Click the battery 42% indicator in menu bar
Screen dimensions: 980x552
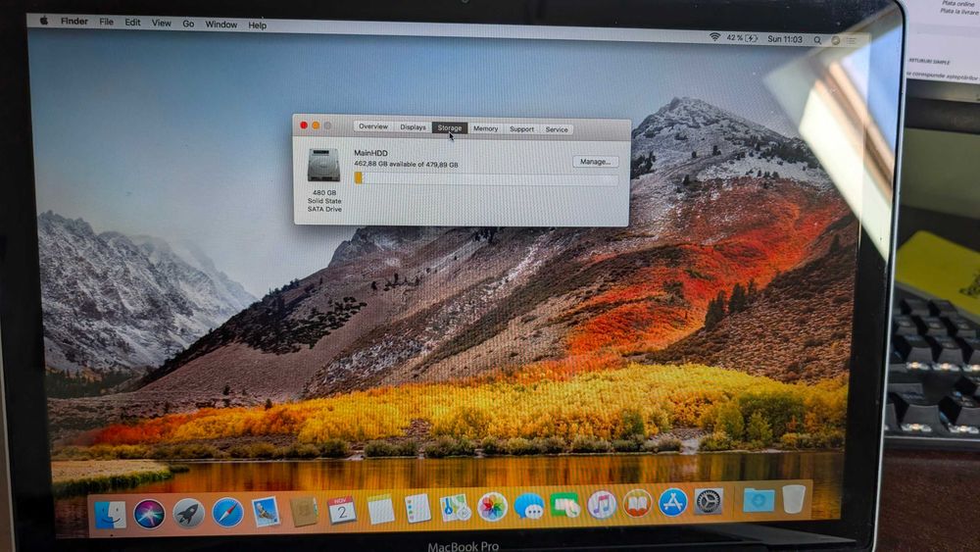(x=743, y=38)
